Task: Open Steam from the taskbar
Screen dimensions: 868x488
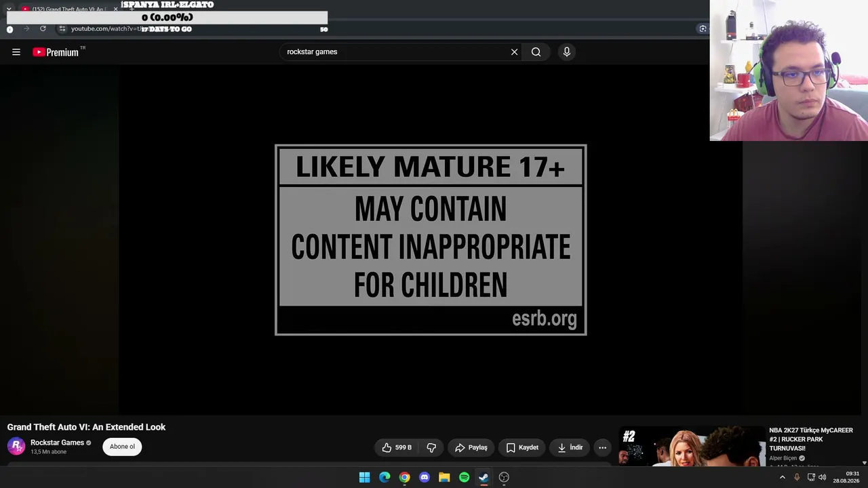Action: pyautogui.click(x=484, y=477)
